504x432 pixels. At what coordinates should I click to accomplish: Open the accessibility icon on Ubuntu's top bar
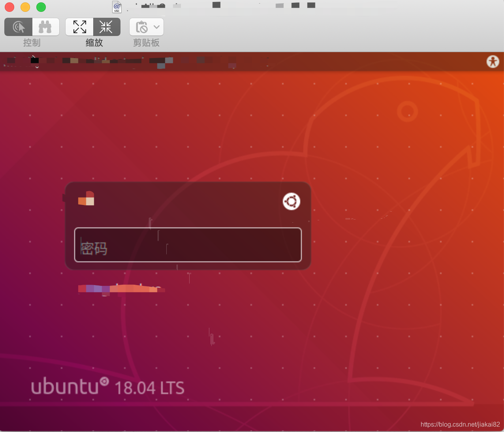(x=492, y=62)
